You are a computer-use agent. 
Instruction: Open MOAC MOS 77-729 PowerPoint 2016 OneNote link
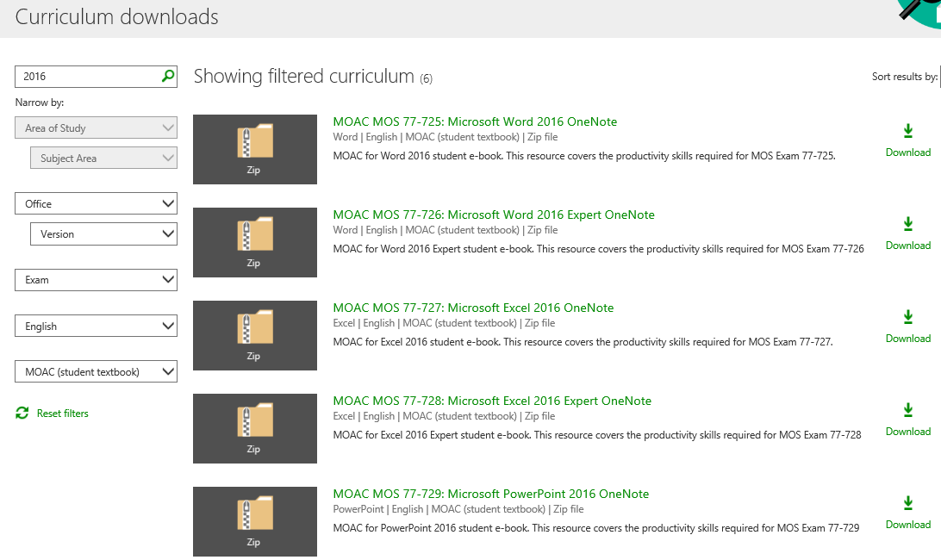pos(491,494)
